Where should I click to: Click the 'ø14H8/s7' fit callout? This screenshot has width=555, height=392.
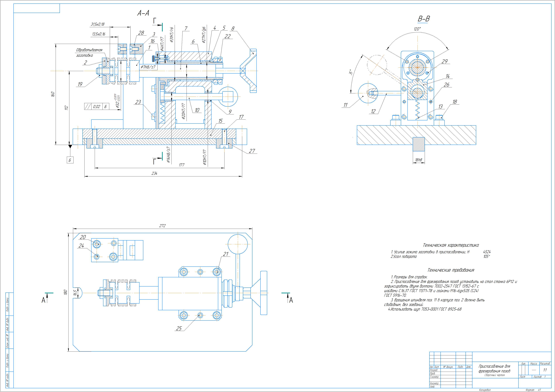(x=169, y=155)
